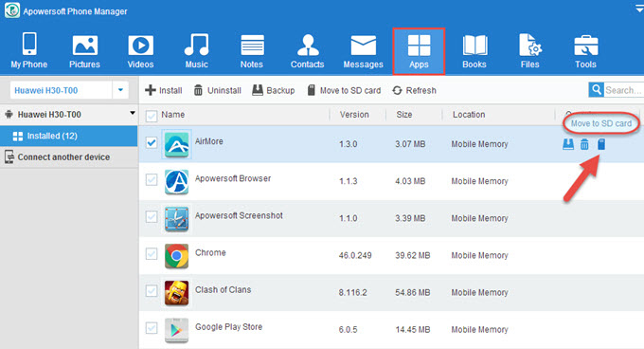Open the My Phone section
644x349 pixels.
pyautogui.click(x=29, y=50)
